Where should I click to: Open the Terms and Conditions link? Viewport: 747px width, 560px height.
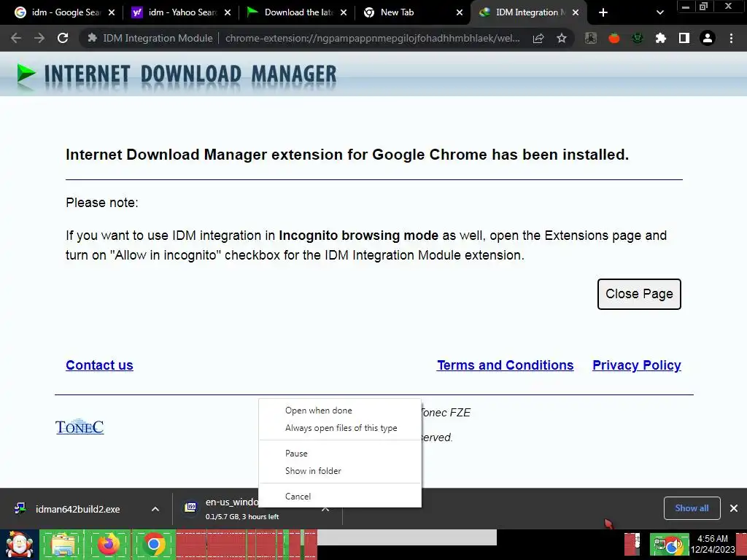click(506, 365)
